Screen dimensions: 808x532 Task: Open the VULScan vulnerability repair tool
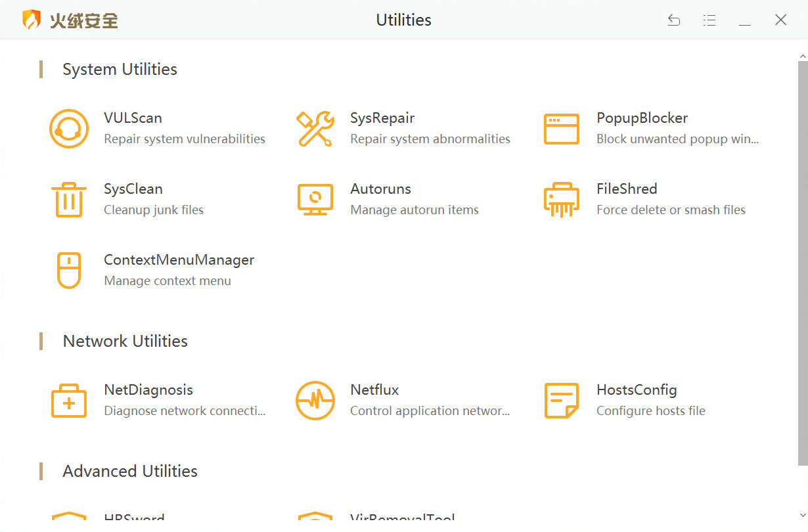coord(69,128)
